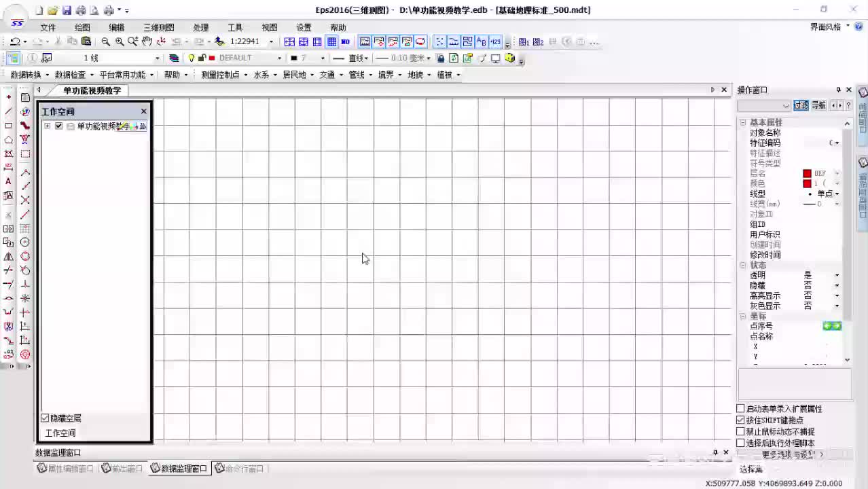
Task: Click the black color 7 swatch
Action: (x=293, y=58)
